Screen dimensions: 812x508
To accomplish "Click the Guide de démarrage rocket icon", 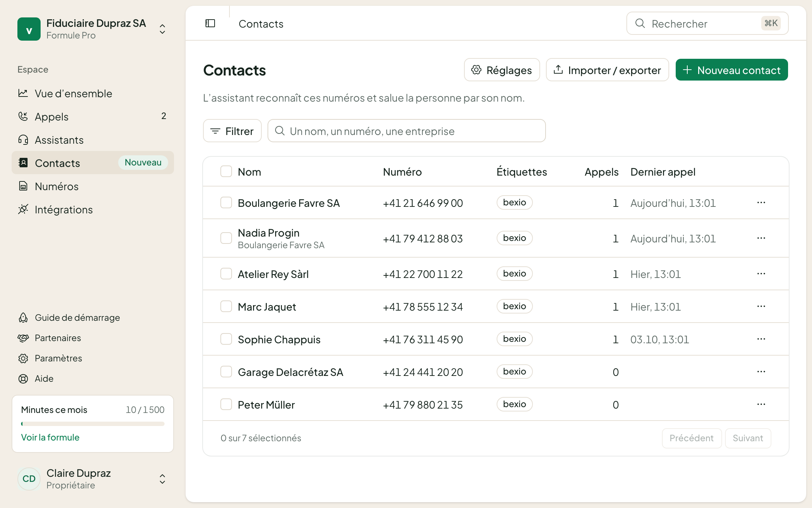I will point(23,317).
